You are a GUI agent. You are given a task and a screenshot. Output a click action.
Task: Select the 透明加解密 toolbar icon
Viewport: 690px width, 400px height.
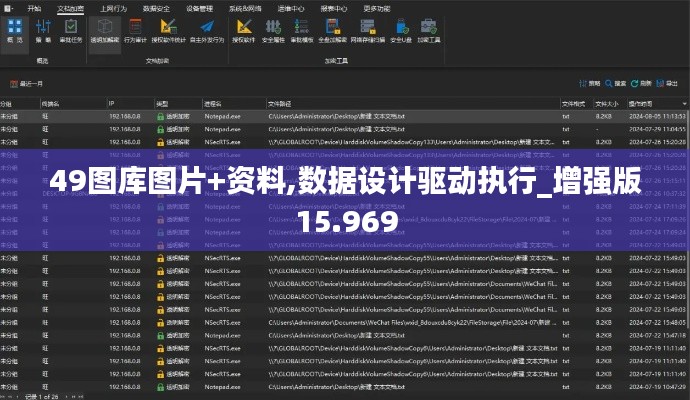point(105,31)
